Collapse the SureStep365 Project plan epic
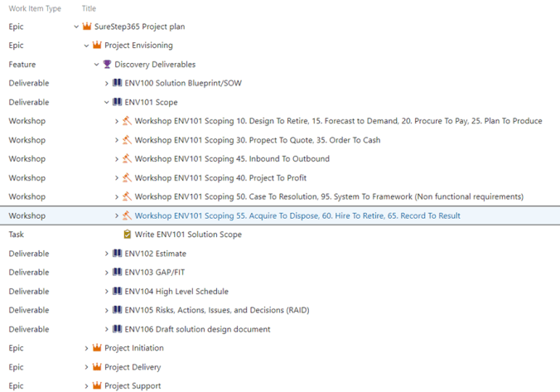Screen dimensions: 560x392 coord(77,27)
